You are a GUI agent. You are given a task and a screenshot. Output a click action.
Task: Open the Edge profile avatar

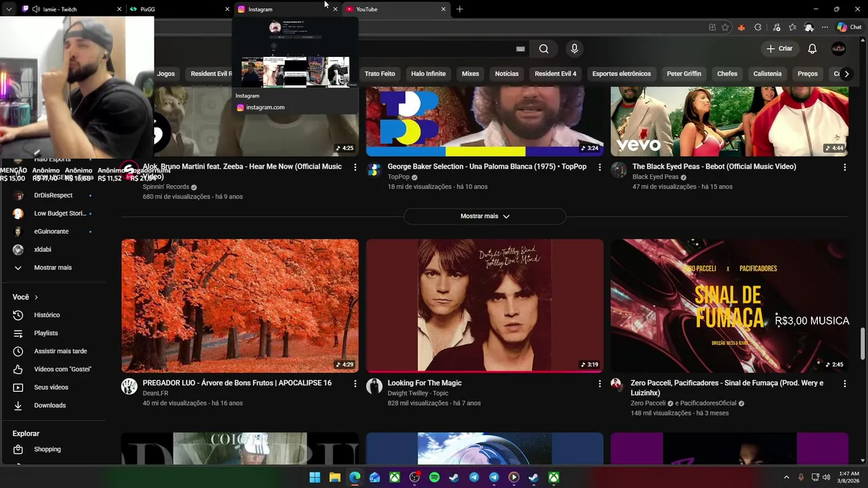(809, 27)
